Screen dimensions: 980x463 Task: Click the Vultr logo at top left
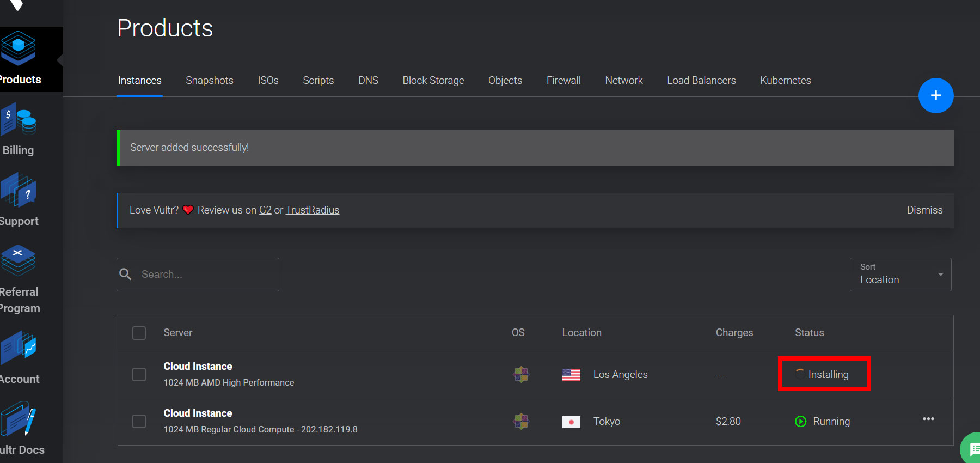point(16,5)
